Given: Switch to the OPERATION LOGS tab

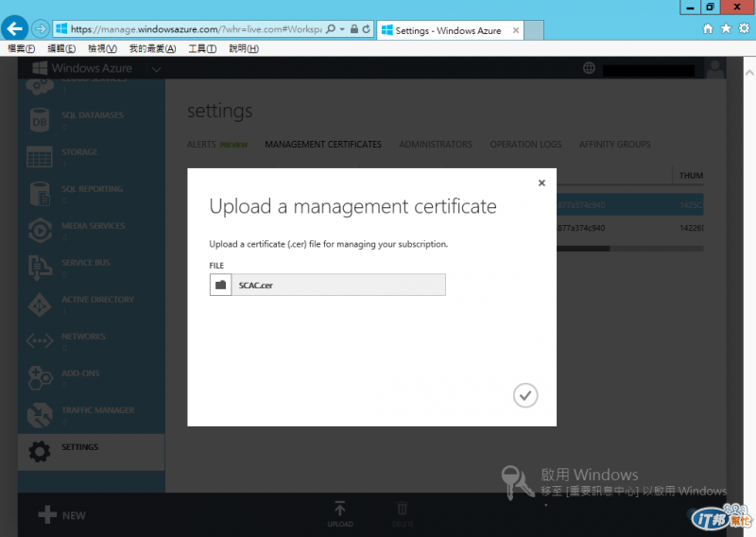Looking at the screenshot, I should (525, 145).
